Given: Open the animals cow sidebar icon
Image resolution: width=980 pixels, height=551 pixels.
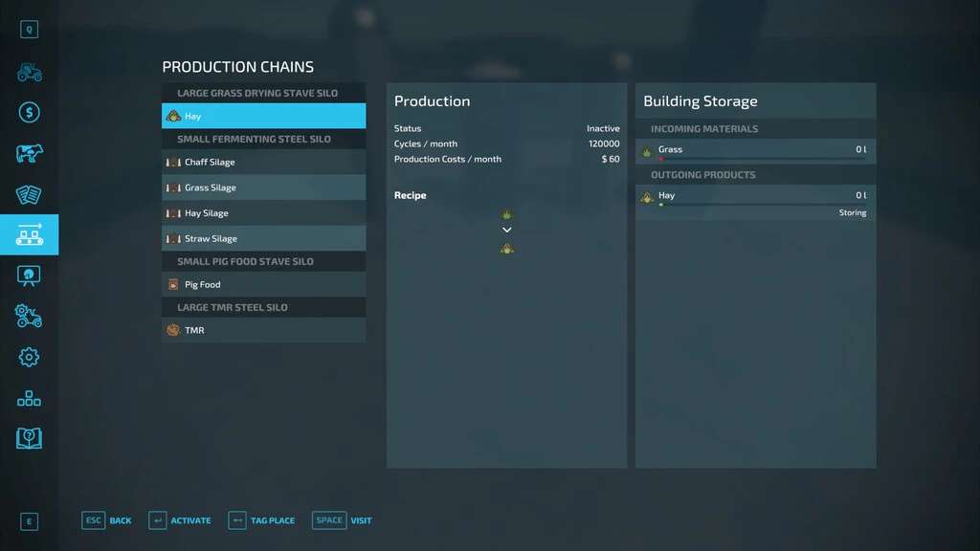Looking at the screenshot, I should 29,153.
